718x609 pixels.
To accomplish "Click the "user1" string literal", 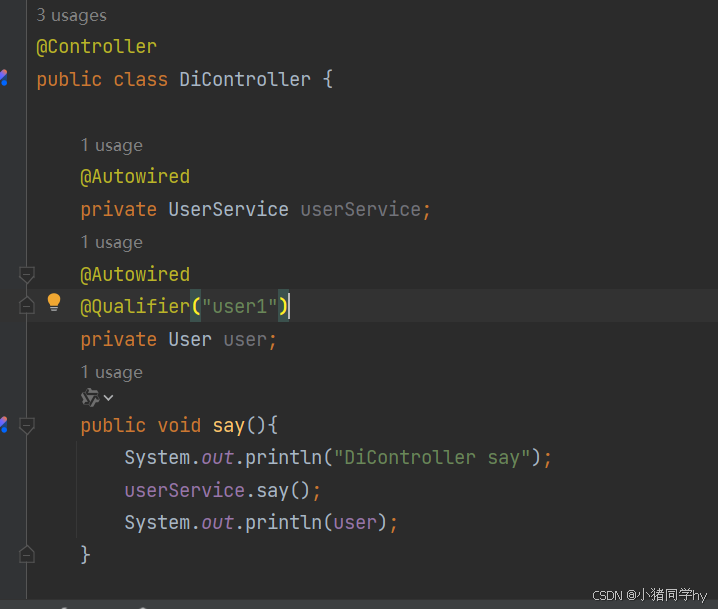I will (239, 306).
